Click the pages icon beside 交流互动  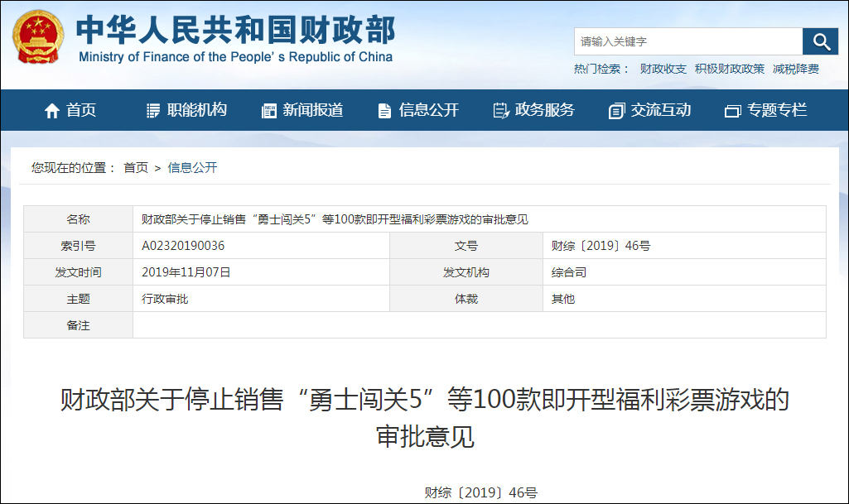[617, 111]
